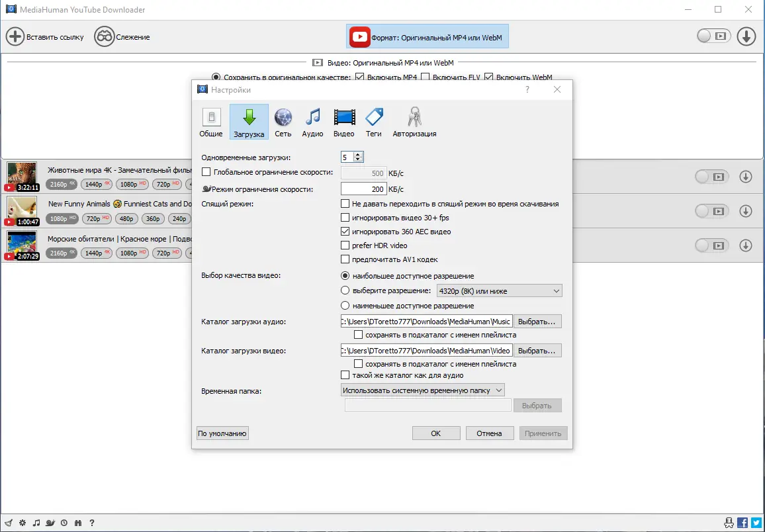Click the question mark help icon at bottom

(x=92, y=523)
